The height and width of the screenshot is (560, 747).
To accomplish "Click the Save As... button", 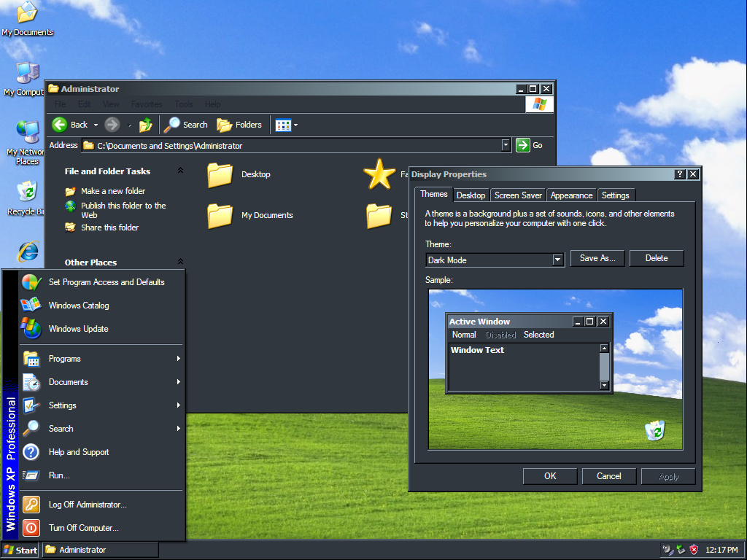I will click(x=597, y=258).
